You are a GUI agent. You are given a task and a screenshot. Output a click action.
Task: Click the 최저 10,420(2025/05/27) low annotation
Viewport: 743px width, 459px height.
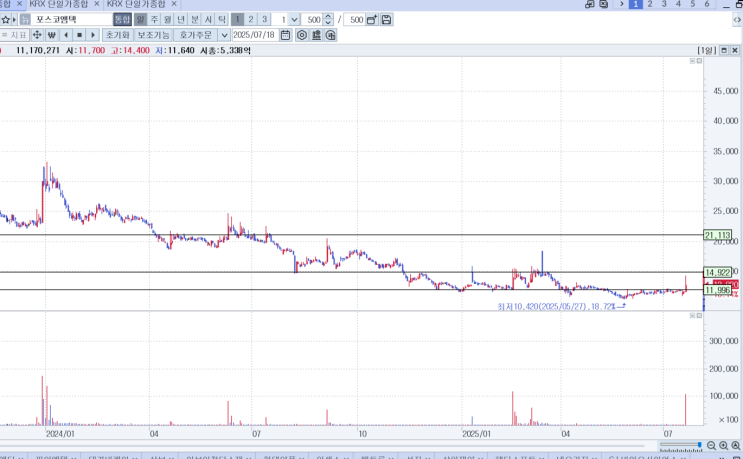tap(561, 307)
